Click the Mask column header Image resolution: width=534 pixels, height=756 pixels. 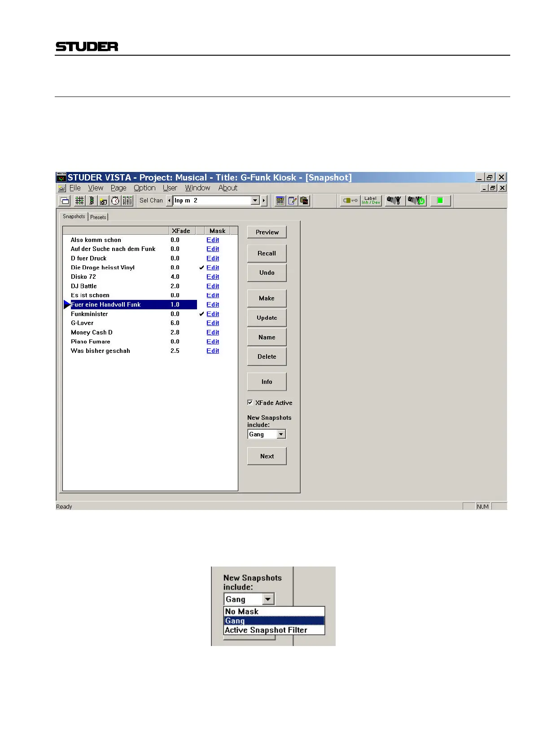(218, 231)
